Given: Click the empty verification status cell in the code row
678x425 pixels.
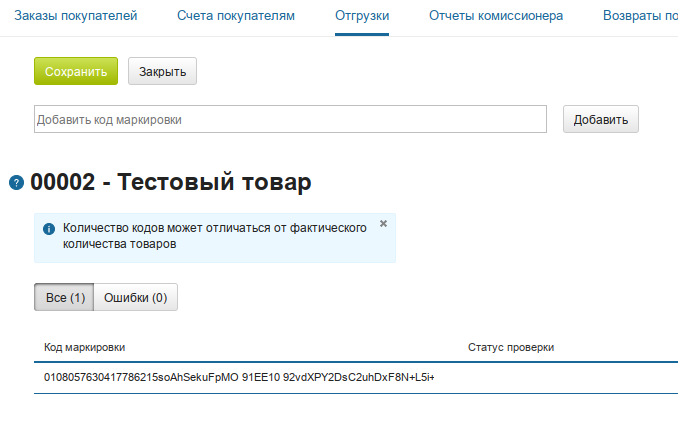Looking at the screenshot, I should pyautogui.click(x=560, y=377).
